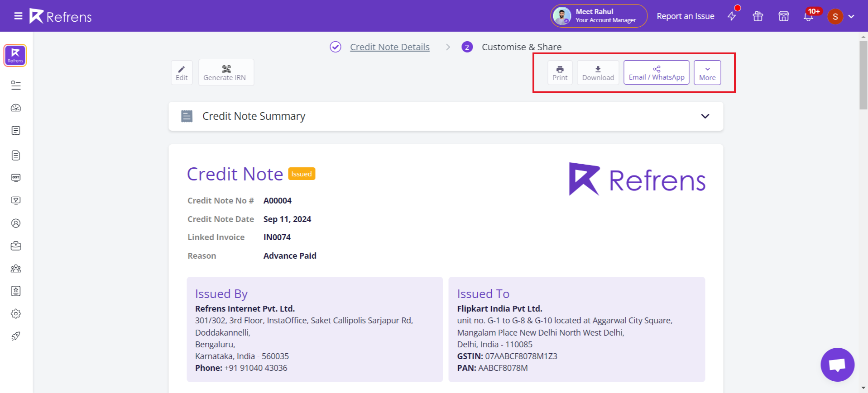Click the Issued By heading
Screen dimensions: 868x393
tap(221, 294)
